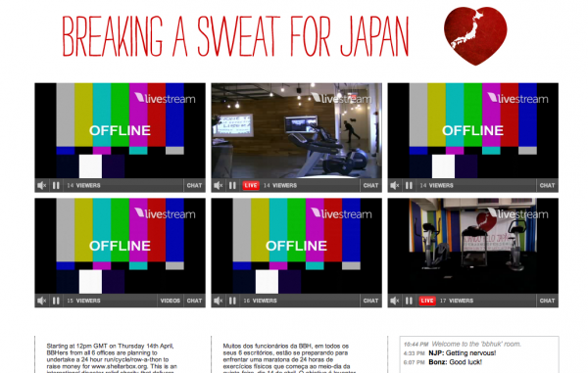Pause the top-left offline stream player

(x=56, y=185)
